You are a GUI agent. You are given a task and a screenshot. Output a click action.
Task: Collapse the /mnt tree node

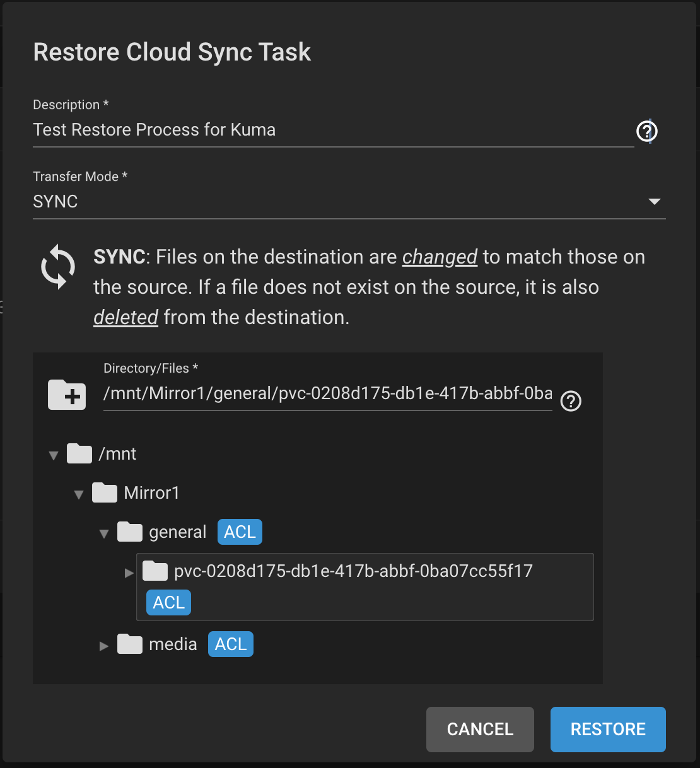(53, 454)
